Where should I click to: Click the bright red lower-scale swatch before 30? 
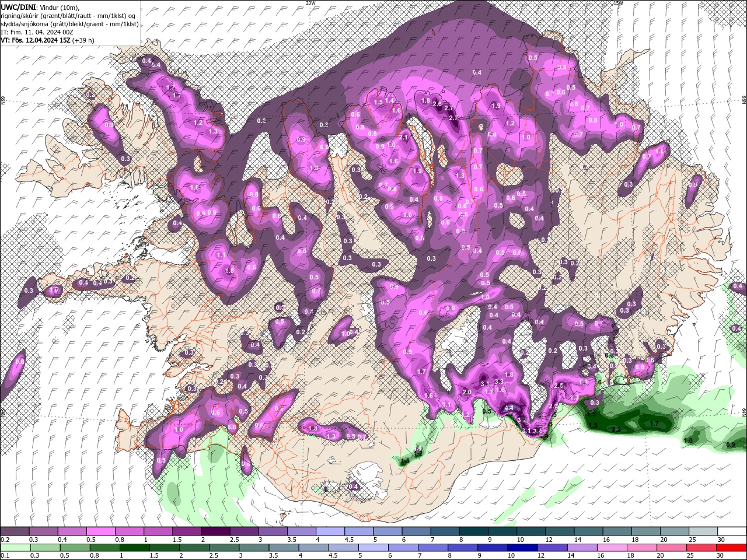pyautogui.click(x=731, y=547)
